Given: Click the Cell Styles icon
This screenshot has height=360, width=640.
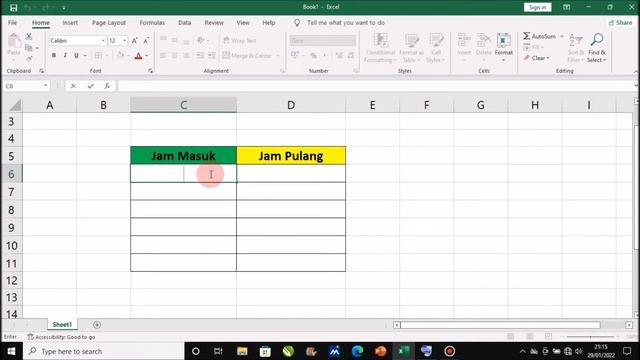Looking at the screenshot, I should (436, 41).
